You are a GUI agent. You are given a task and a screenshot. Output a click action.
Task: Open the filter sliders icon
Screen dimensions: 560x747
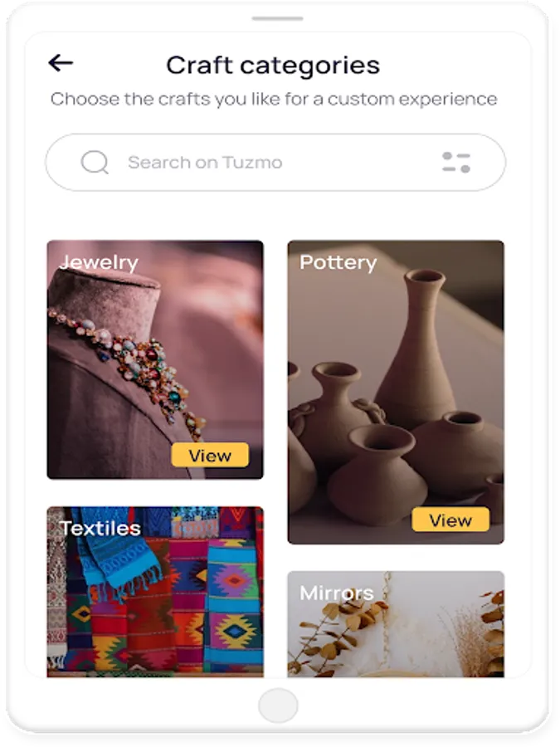tap(455, 162)
